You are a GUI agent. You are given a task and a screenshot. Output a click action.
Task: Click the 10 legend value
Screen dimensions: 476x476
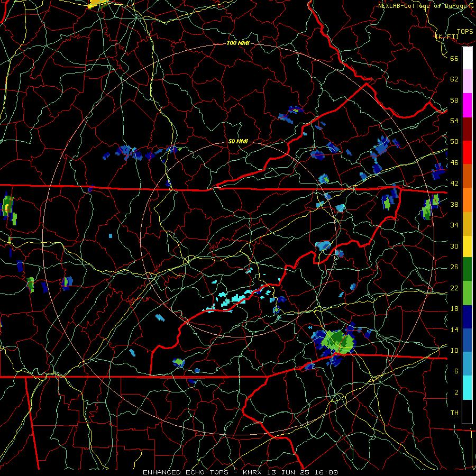coord(454,350)
